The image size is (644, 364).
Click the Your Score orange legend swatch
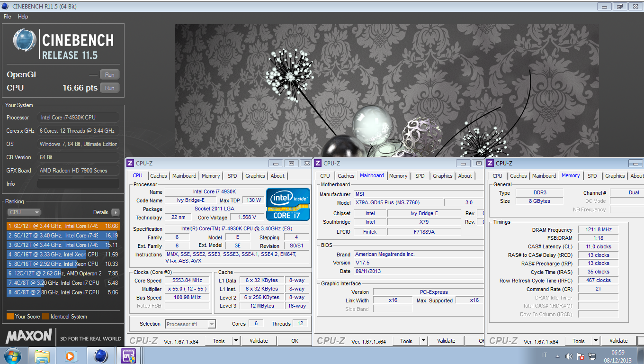10,317
